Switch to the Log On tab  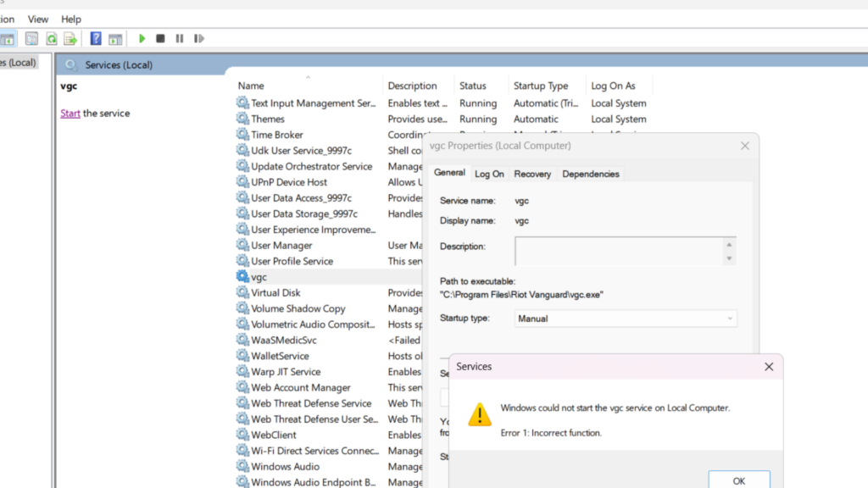coord(489,174)
